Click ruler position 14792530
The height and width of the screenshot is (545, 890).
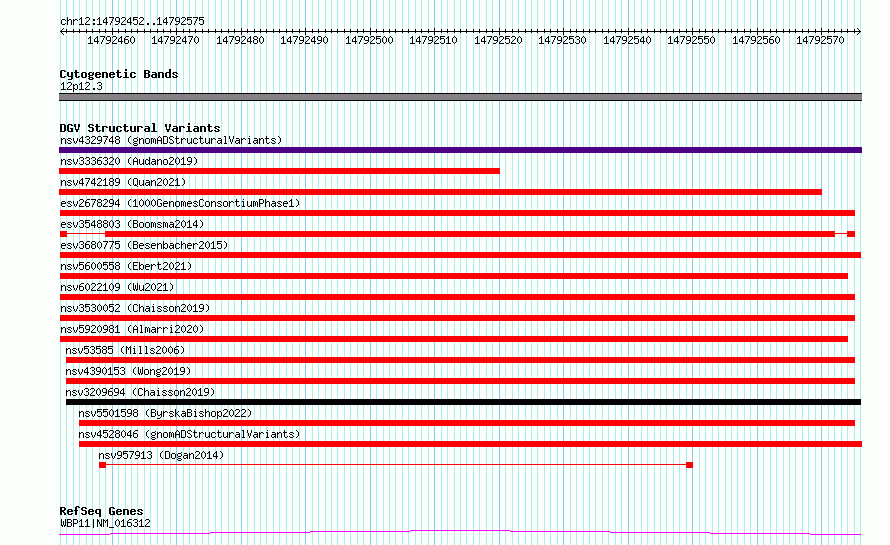(562, 40)
